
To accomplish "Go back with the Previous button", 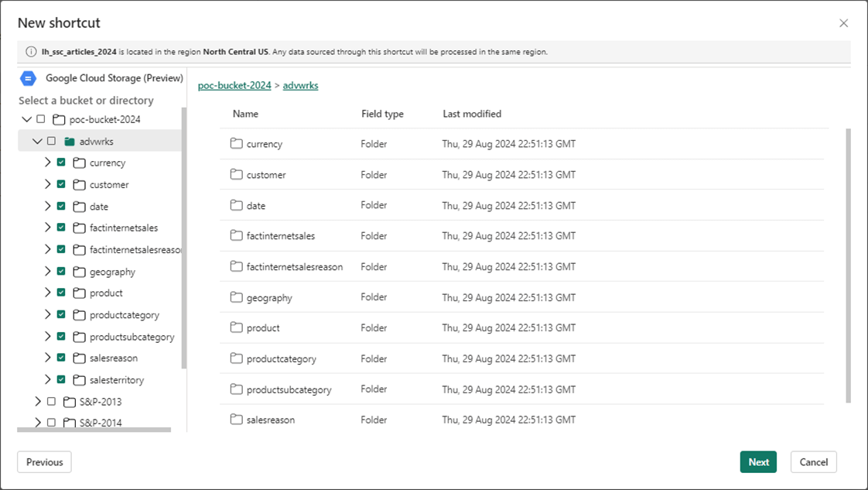I will pyautogui.click(x=44, y=462).
